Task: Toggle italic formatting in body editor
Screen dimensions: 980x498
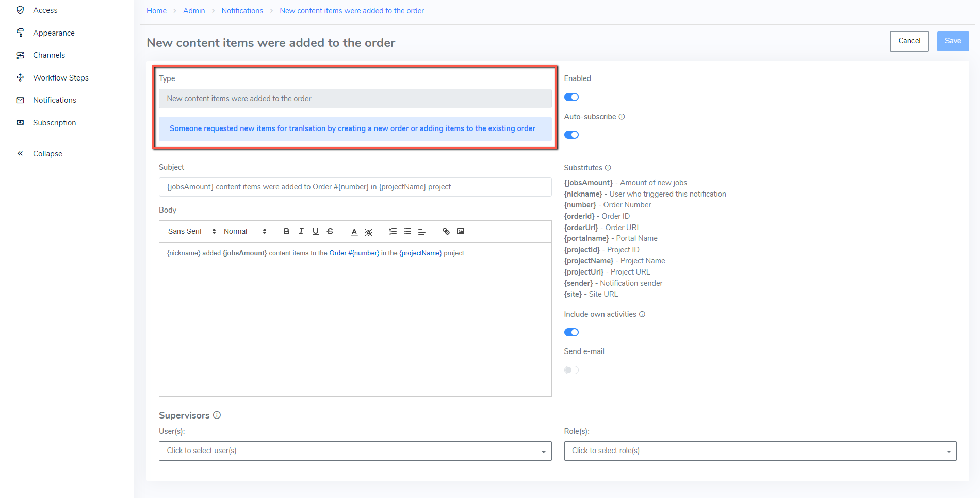Action: tap(301, 231)
